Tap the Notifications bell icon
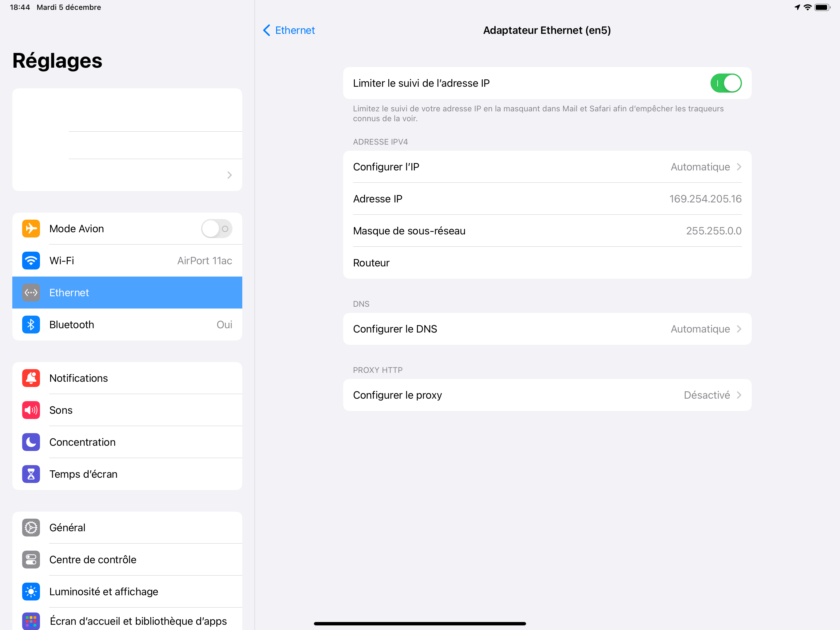Image resolution: width=840 pixels, height=630 pixels. tap(31, 378)
